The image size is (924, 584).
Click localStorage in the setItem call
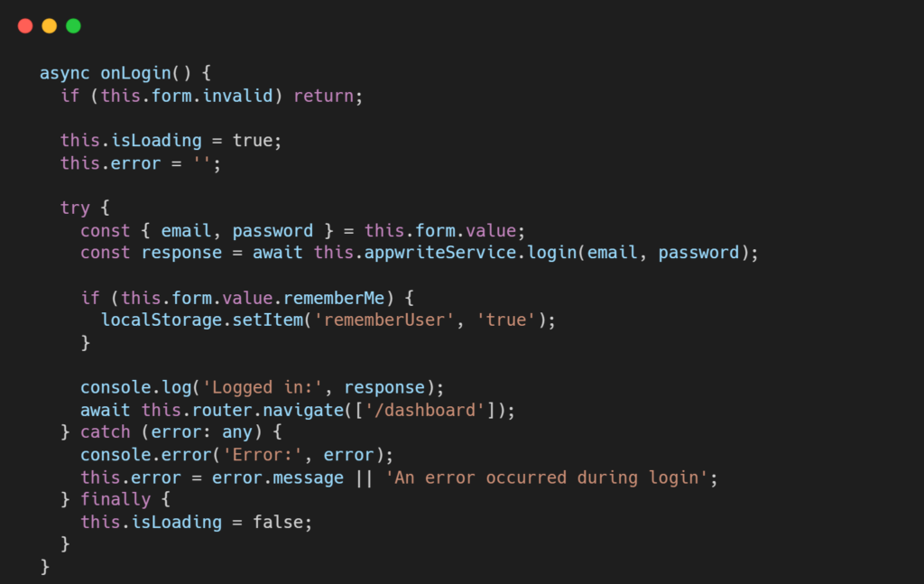162,320
